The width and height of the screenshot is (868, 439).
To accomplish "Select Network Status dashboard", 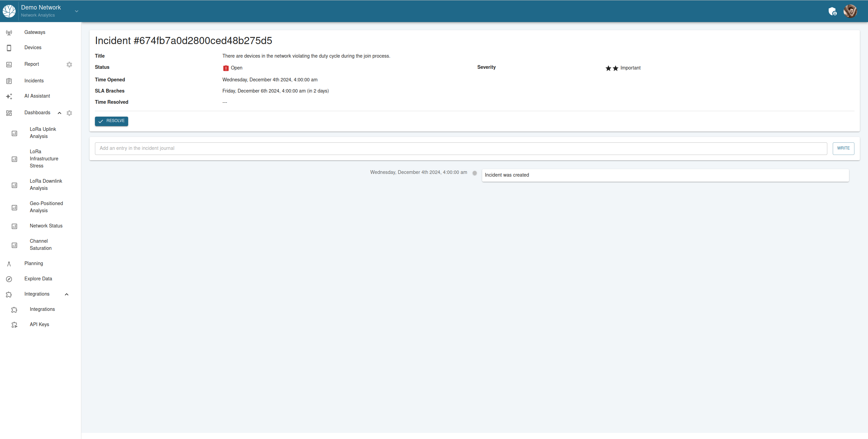I will pyautogui.click(x=46, y=226).
